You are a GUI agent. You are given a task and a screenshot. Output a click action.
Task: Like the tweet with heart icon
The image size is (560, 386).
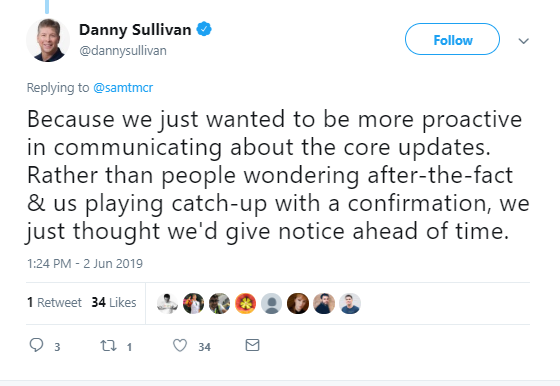(180, 346)
